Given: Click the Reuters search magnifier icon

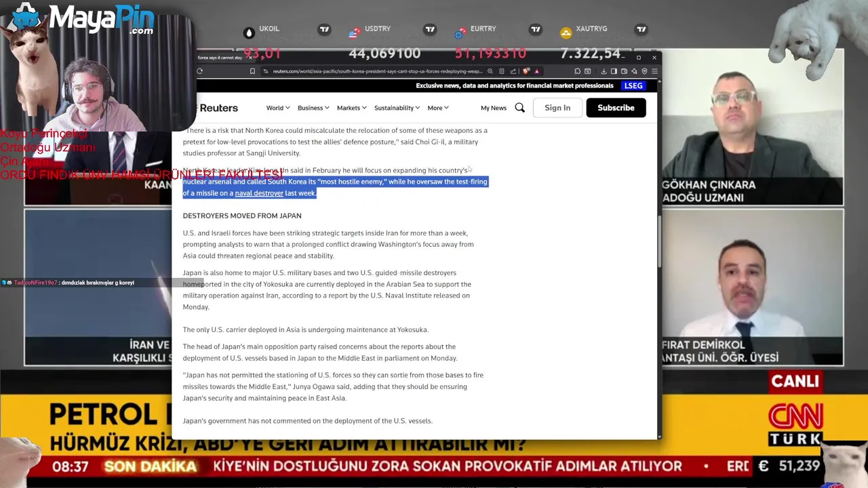Looking at the screenshot, I should [x=519, y=108].
